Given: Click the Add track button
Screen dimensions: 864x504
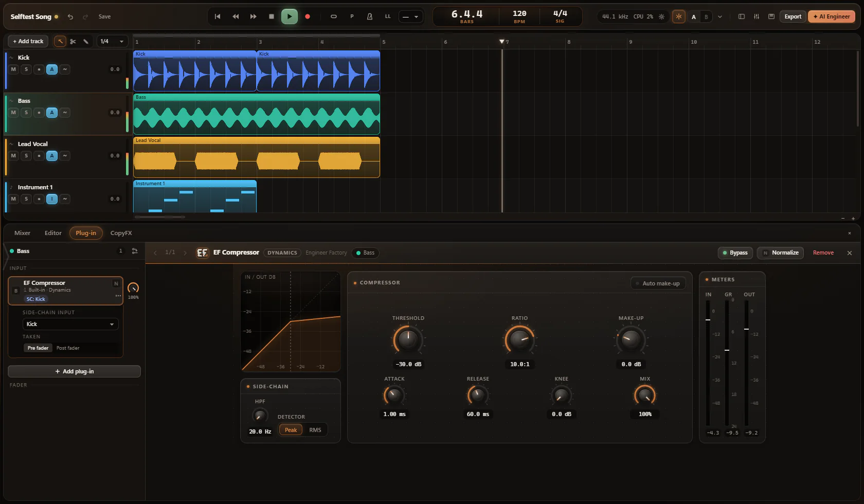Looking at the screenshot, I should tap(28, 41).
